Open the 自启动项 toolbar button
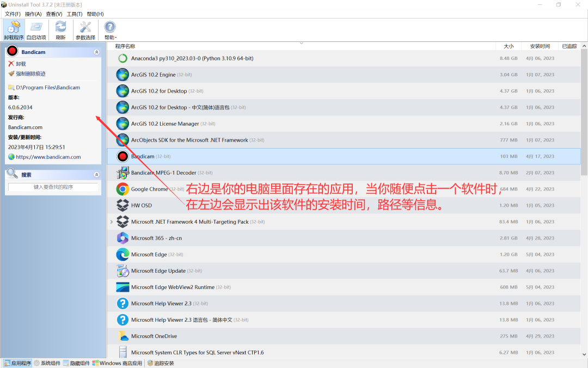 pyautogui.click(x=36, y=30)
